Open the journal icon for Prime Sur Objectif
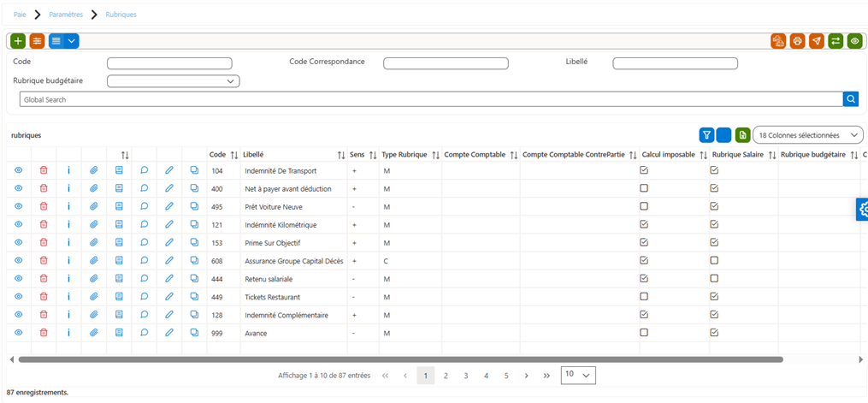Image resolution: width=868 pixels, height=403 pixels. (119, 242)
